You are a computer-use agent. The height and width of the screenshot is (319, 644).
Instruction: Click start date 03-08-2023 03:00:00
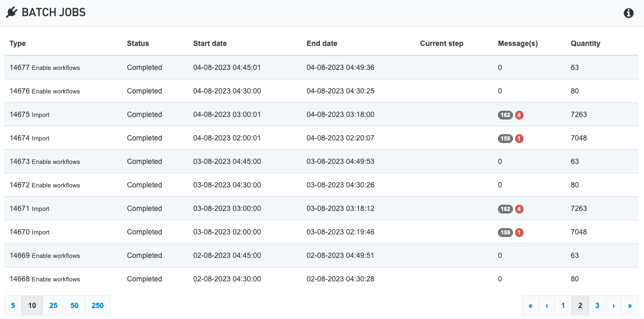(x=227, y=208)
